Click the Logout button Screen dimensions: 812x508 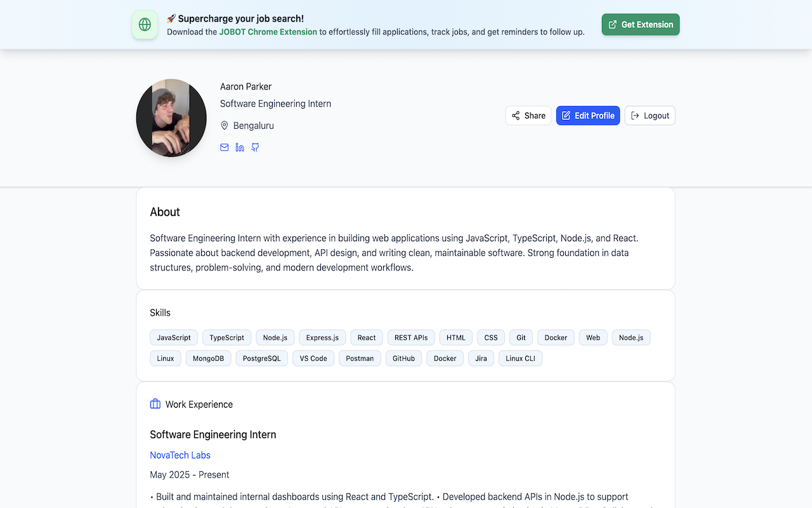(x=650, y=116)
